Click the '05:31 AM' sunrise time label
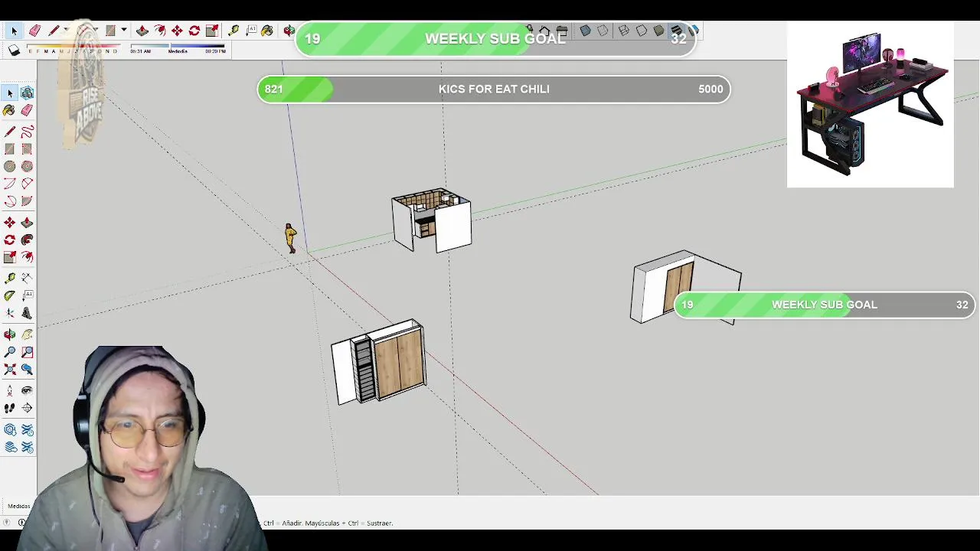 [x=140, y=51]
